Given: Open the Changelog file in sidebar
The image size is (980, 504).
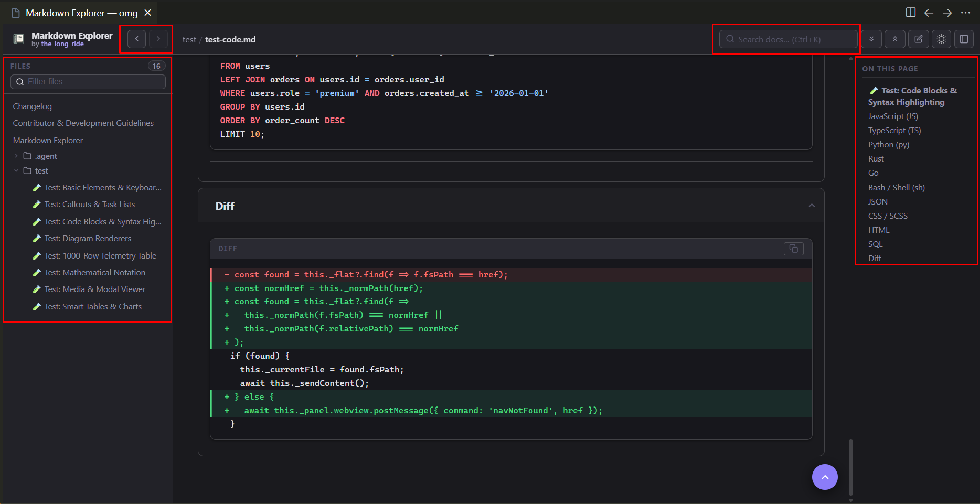Looking at the screenshot, I should point(33,106).
